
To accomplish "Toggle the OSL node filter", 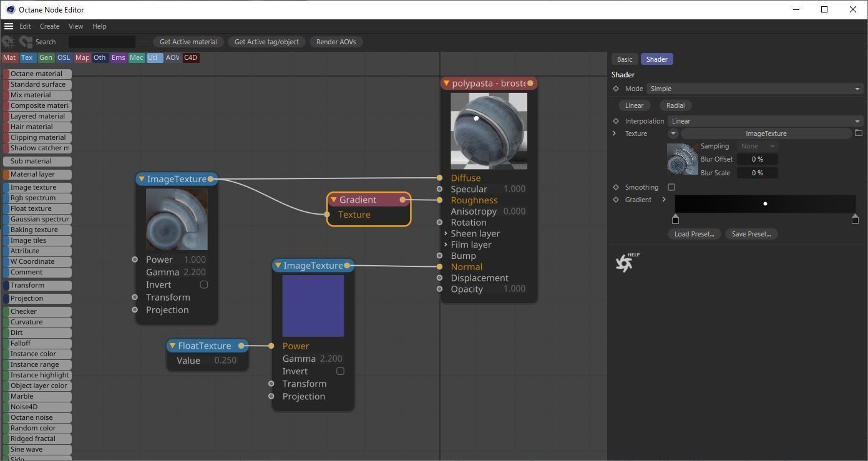I will point(64,57).
